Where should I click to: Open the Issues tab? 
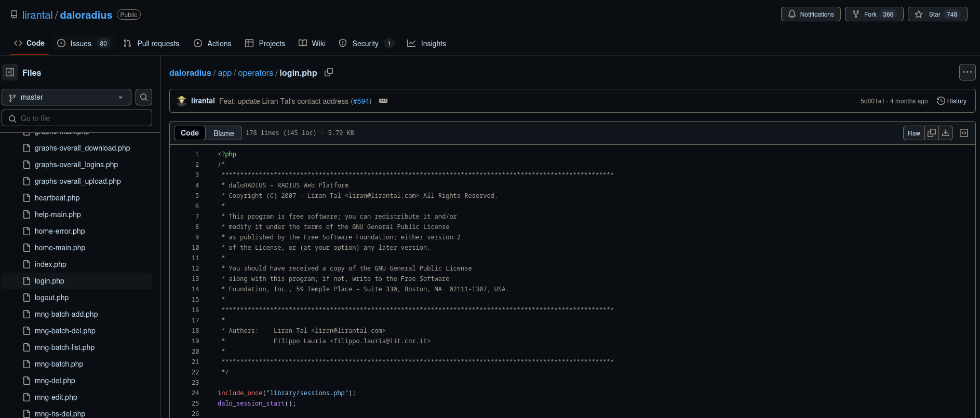coord(84,43)
